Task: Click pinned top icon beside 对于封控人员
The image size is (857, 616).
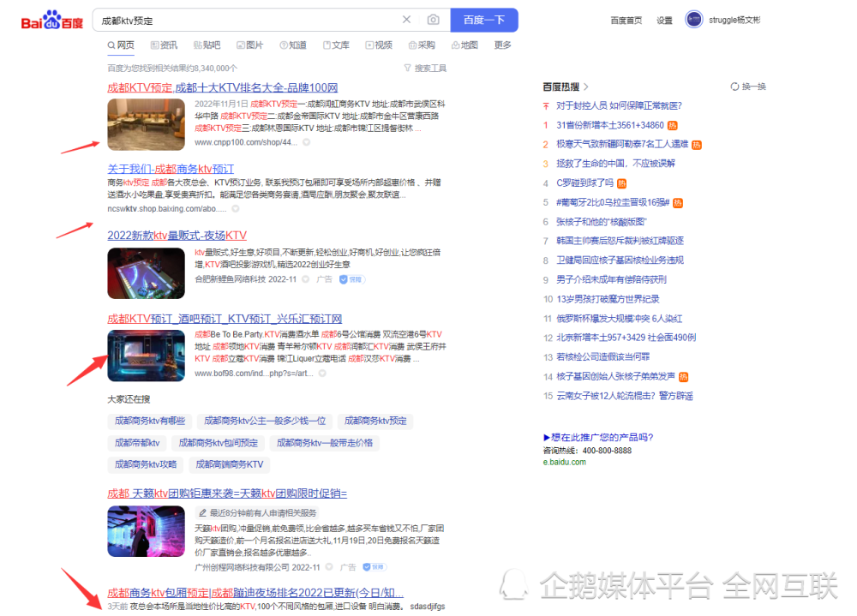Action: (x=546, y=106)
